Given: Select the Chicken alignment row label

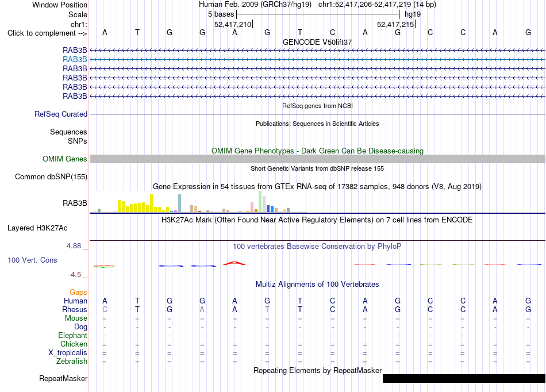Looking at the screenshot, I should click(x=74, y=344).
